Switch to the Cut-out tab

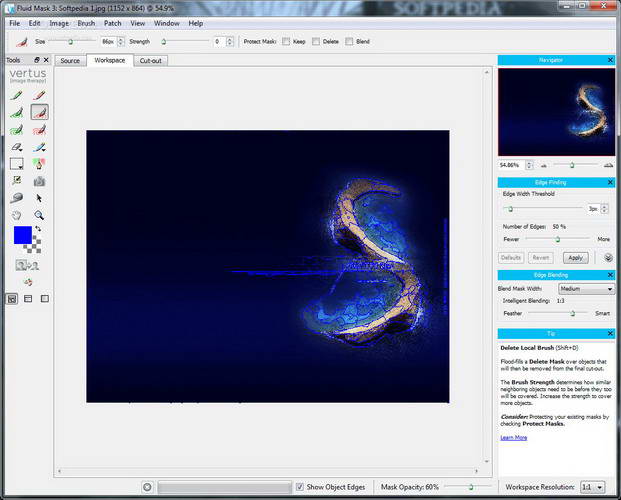point(151,61)
